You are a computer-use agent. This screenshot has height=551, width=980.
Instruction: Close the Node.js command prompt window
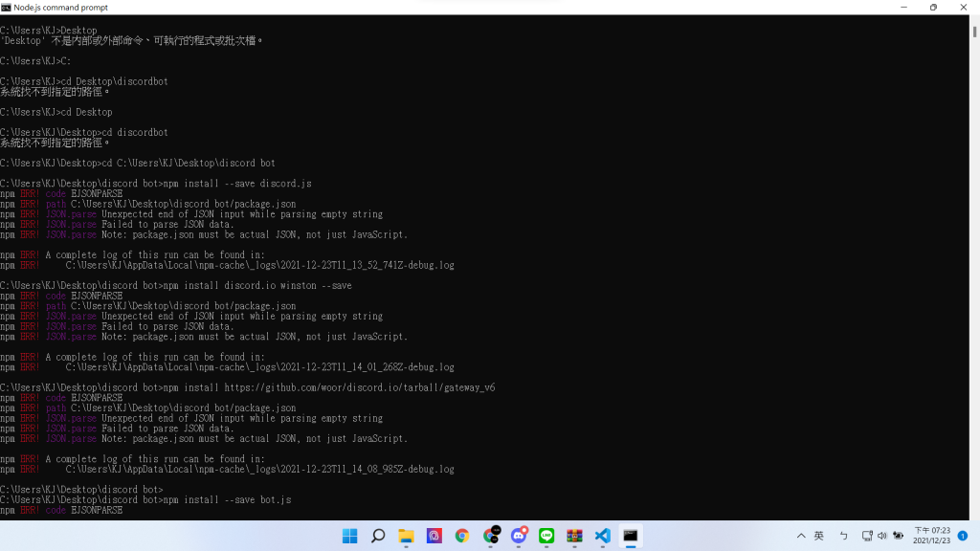pyautogui.click(x=963, y=8)
